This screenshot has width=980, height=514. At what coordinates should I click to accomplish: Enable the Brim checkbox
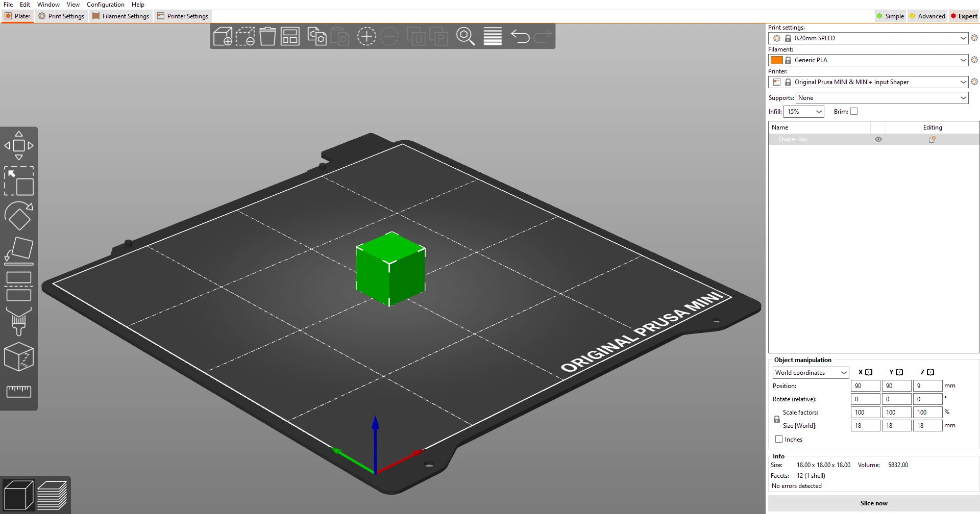coord(854,112)
